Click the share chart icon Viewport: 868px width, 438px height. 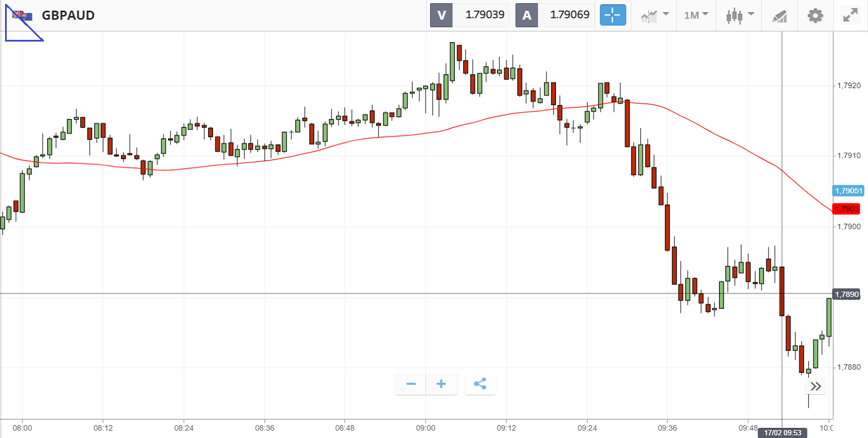pyautogui.click(x=480, y=384)
